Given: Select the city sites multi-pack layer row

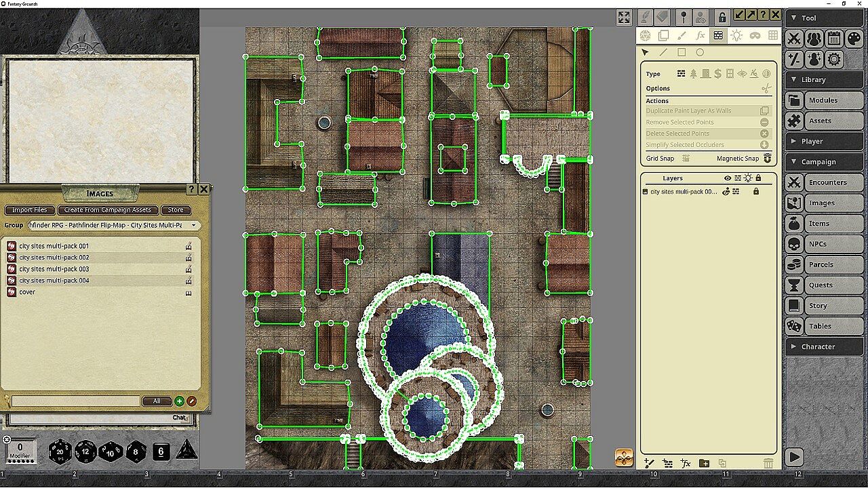Looking at the screenshot, I should point(709,192).
